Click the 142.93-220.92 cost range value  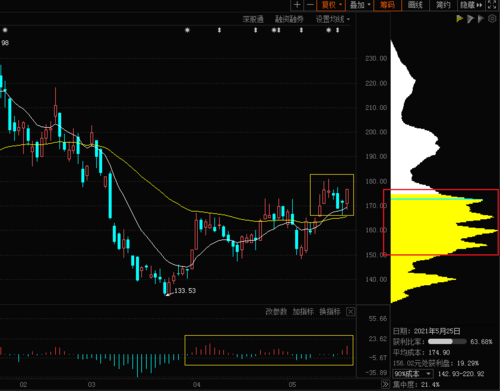pyautogui.click(x=461, y=374)
